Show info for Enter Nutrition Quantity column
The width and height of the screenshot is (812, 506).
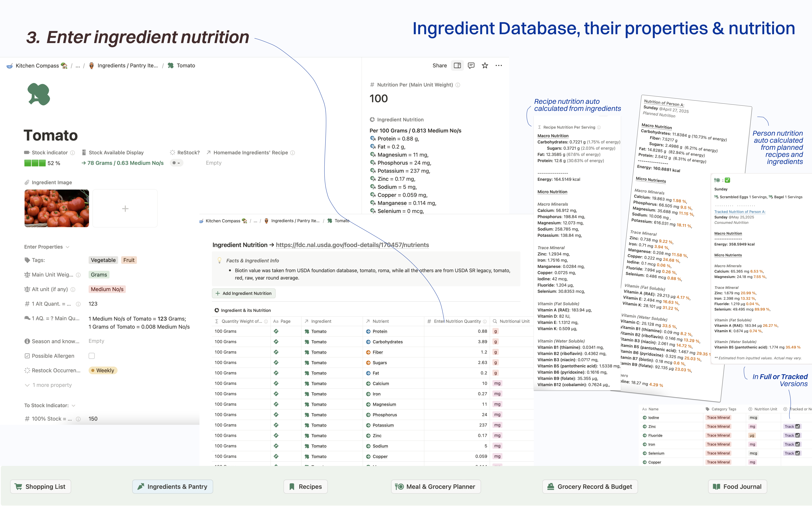coord(485,321)
